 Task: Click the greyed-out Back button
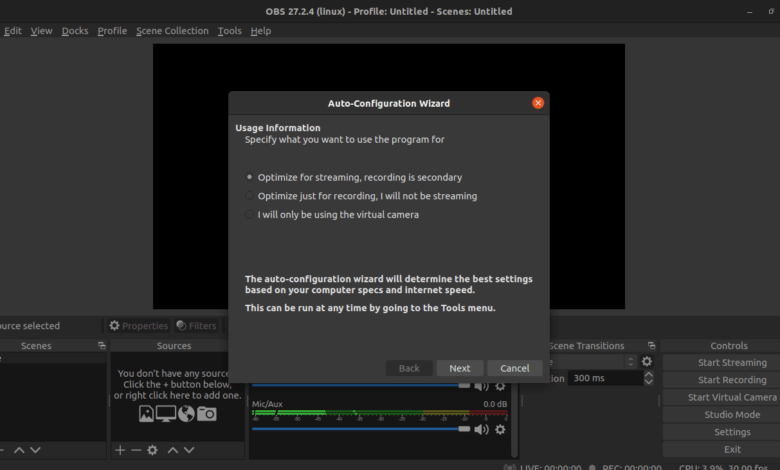click(409, 368)
